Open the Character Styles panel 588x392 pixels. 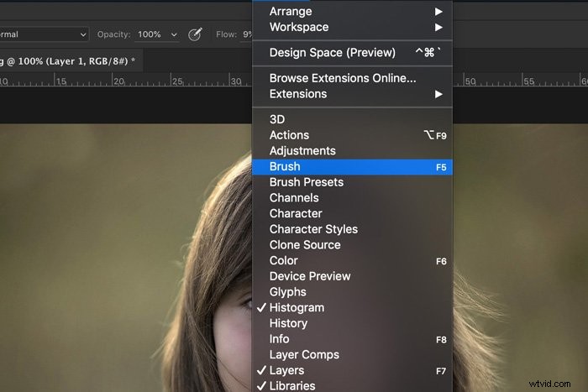click(x=352, y=229)
